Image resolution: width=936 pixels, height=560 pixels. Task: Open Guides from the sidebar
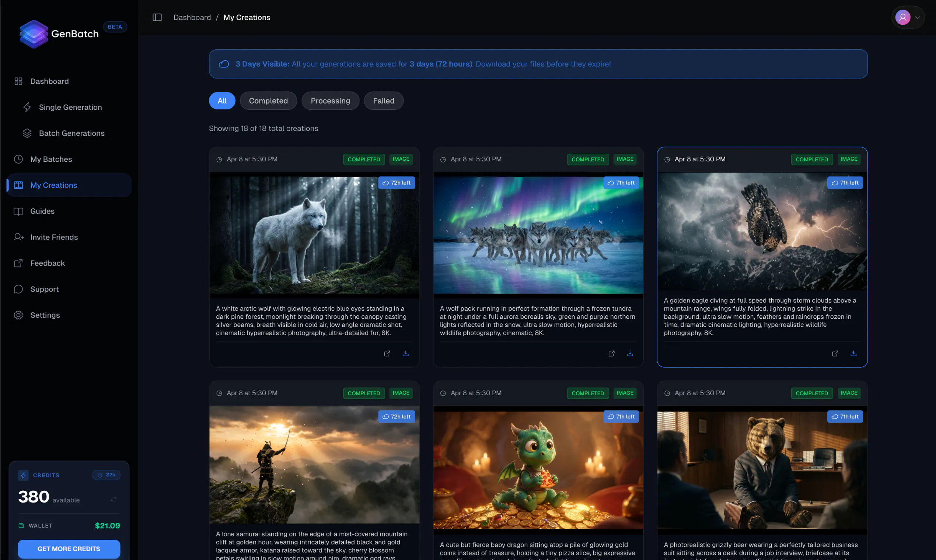pyautogui.click(x=69, y=211)
